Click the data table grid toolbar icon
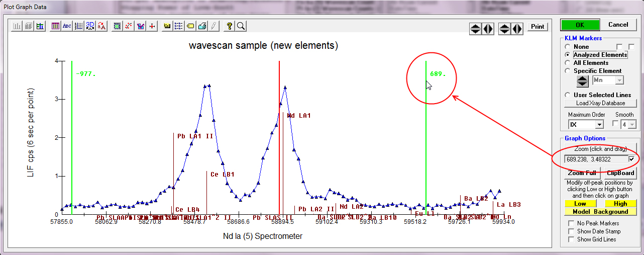 click(56, 26)
